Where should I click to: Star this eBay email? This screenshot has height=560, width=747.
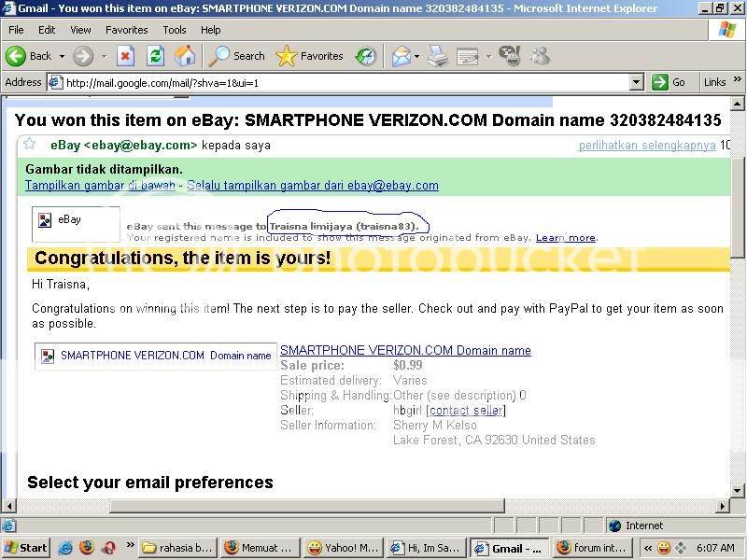click(x=30, y=144)
